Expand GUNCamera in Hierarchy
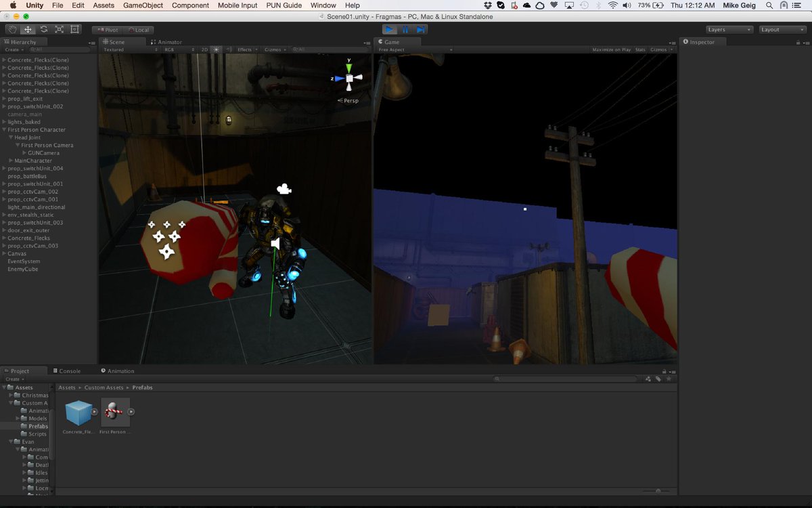 pyautogui.click(x=24, y=153)
